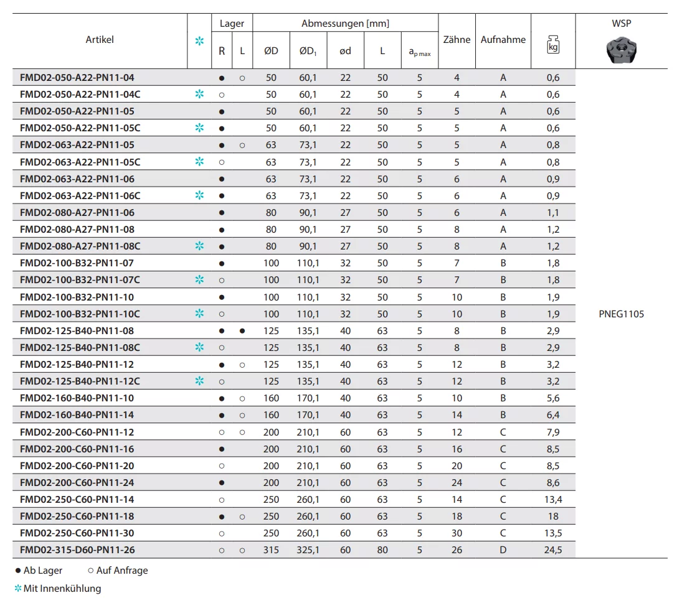Click the PNEG1105 insert designation
The image size is (700, 598).
pos(621,314)
